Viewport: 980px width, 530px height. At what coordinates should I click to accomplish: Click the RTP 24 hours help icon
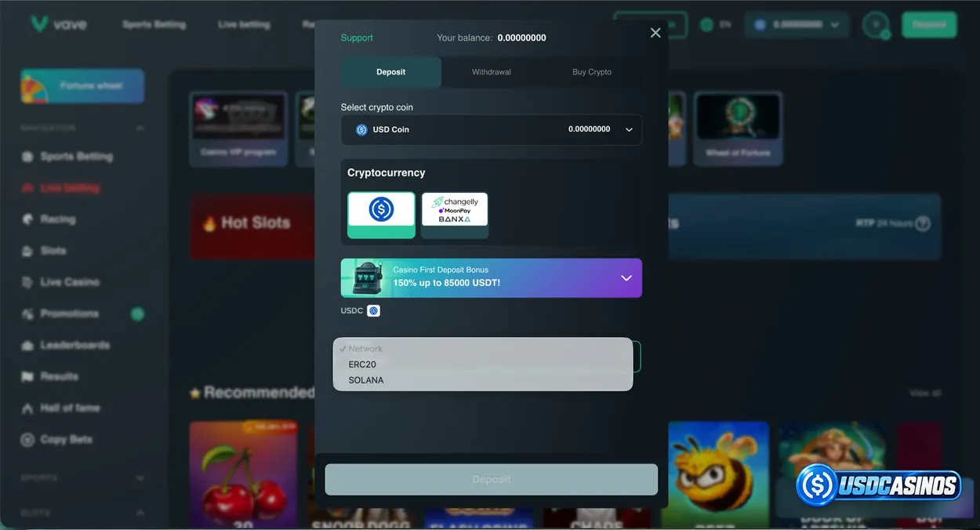click(x=923, y=223)
